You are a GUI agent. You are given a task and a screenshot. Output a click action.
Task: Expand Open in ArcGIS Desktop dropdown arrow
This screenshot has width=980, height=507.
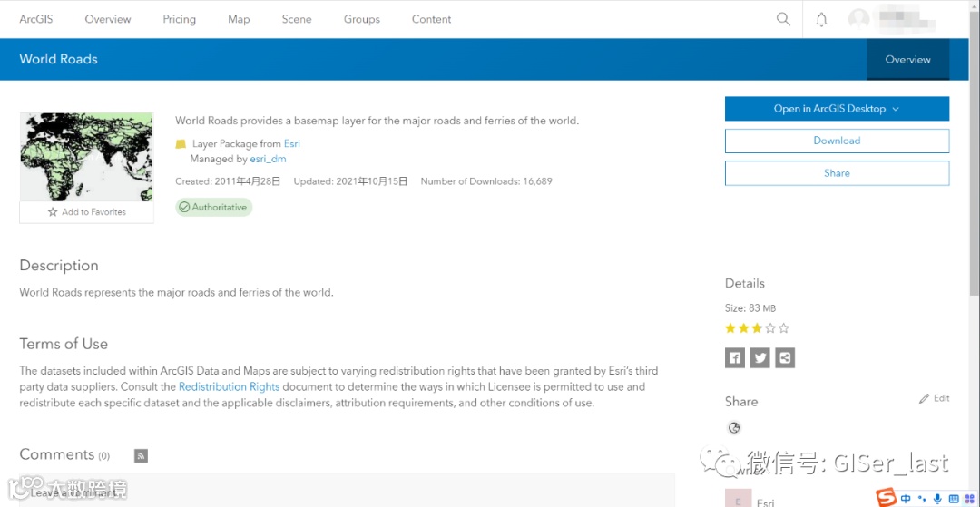pyautogui.click(x=895, y=109)
